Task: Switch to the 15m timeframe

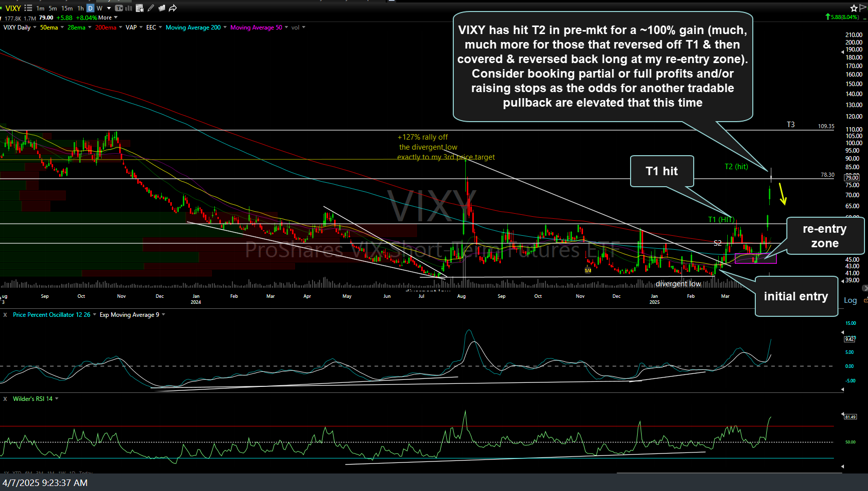Action: tap(67, 8)
